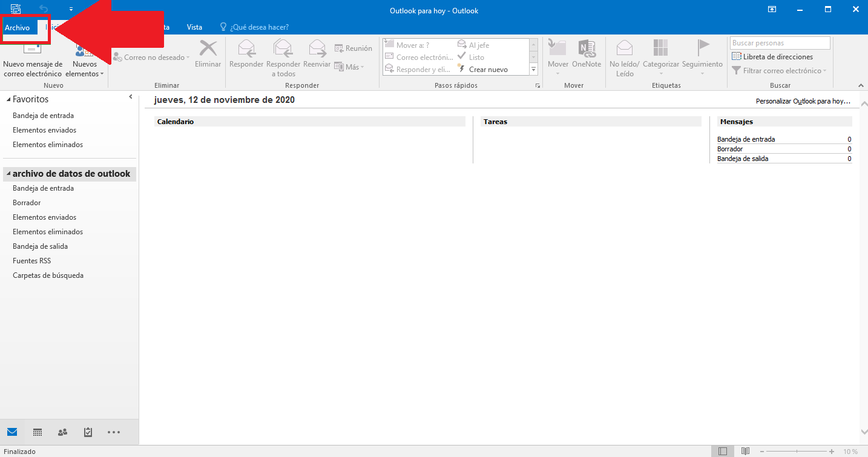868x457 pixels.
Task: Select 'Correo electróni...' quick step
Action: 419,58
